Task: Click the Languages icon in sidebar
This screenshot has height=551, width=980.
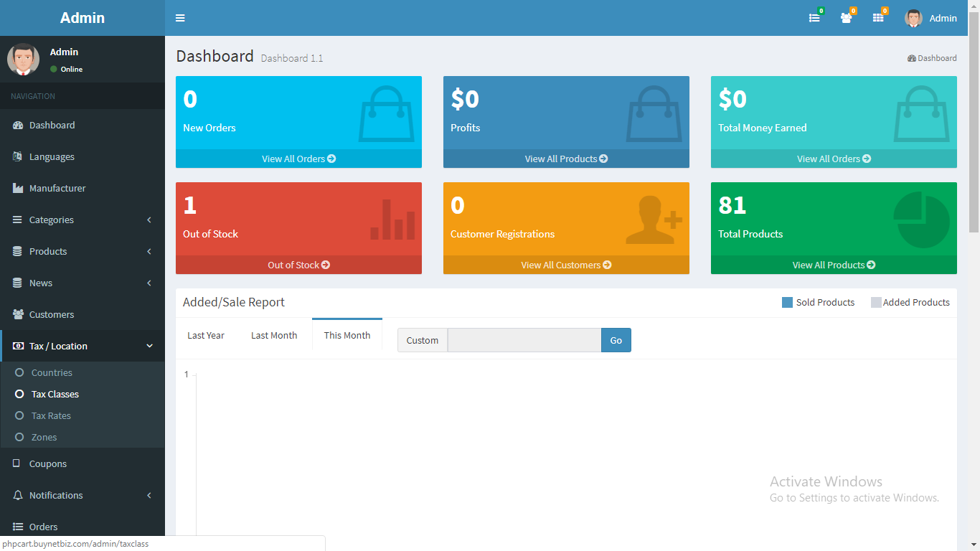Action: point(18,156)
